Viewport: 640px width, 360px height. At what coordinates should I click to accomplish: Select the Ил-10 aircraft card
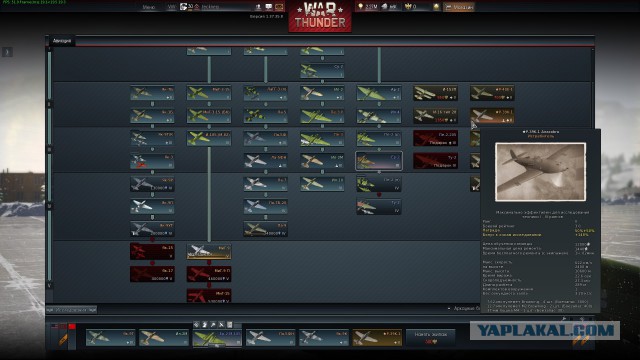pos(322,184)
